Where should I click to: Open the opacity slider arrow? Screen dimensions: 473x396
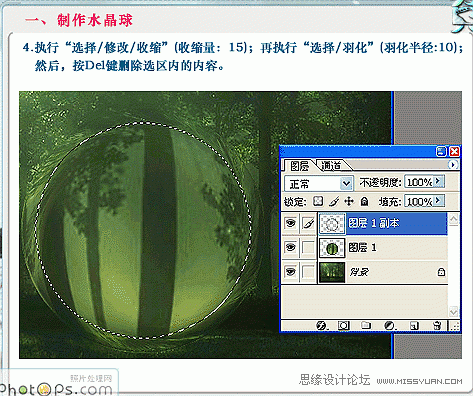tap(439, 181)
